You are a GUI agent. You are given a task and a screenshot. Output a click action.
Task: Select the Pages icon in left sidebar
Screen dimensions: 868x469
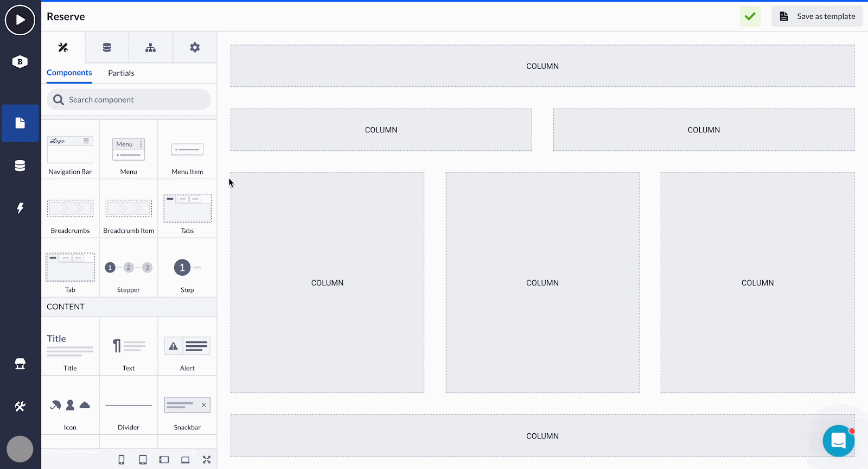pyautogui.click(x=20, y=123)
